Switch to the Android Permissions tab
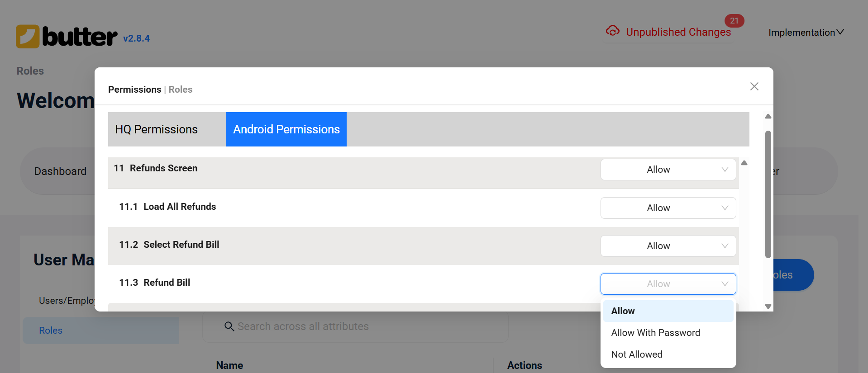The image size is (868, 373). (286, 129)
